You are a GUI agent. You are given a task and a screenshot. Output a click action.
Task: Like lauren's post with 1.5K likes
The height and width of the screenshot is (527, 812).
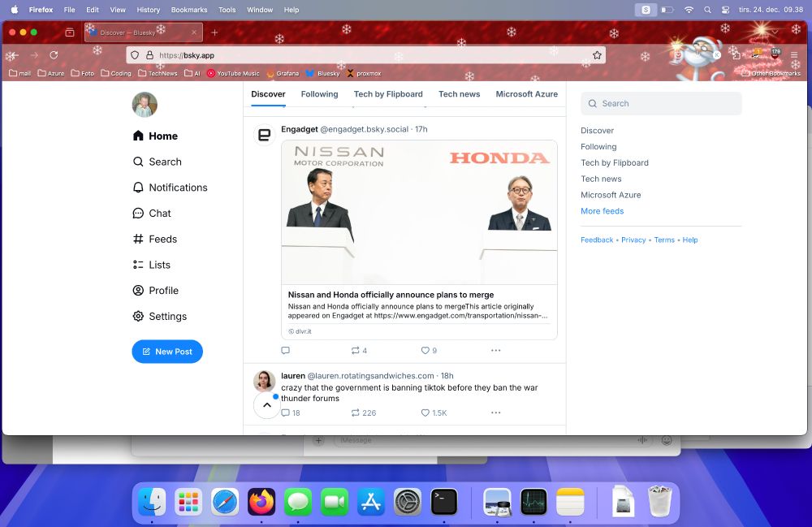point(434,413)
